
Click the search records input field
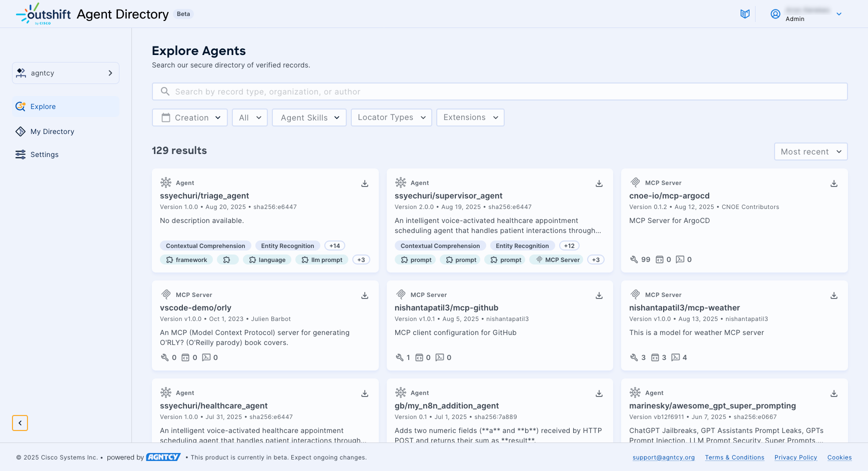tap(500, 91)
